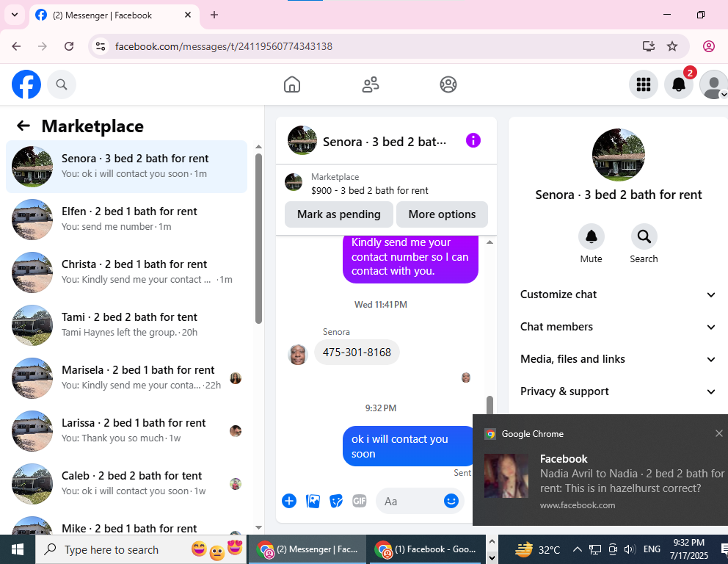728x564 pixels.
Task: Close the Messenger browser tab
Action: pyautogui.click(x=188, y=15)
